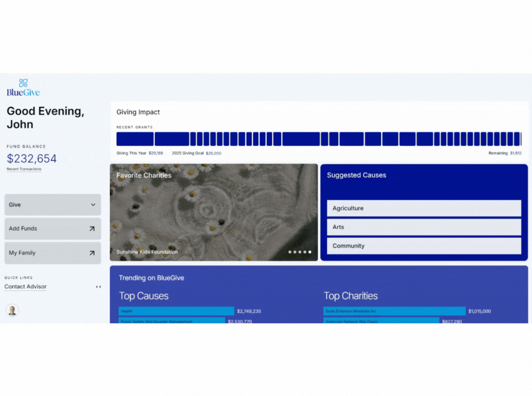Click the BlueGive logo
This screenshot has height=396, width=532.
pyautogui.click(x=23, y=87)
